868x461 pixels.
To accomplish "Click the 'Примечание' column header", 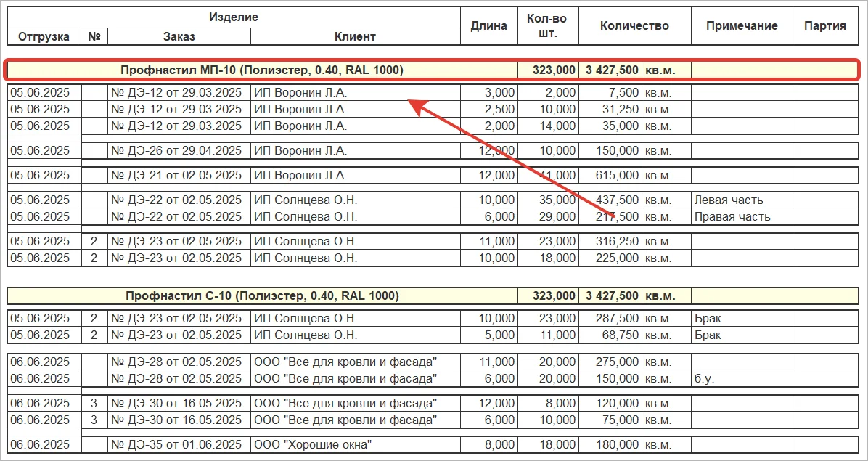I will (x=742, y=26).
